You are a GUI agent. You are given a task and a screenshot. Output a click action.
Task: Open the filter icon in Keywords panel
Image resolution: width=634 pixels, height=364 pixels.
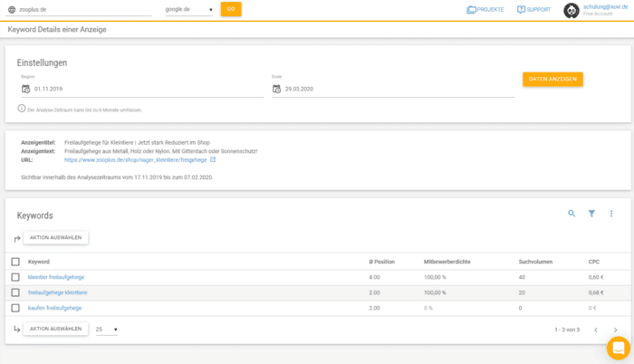click(591, 214)
